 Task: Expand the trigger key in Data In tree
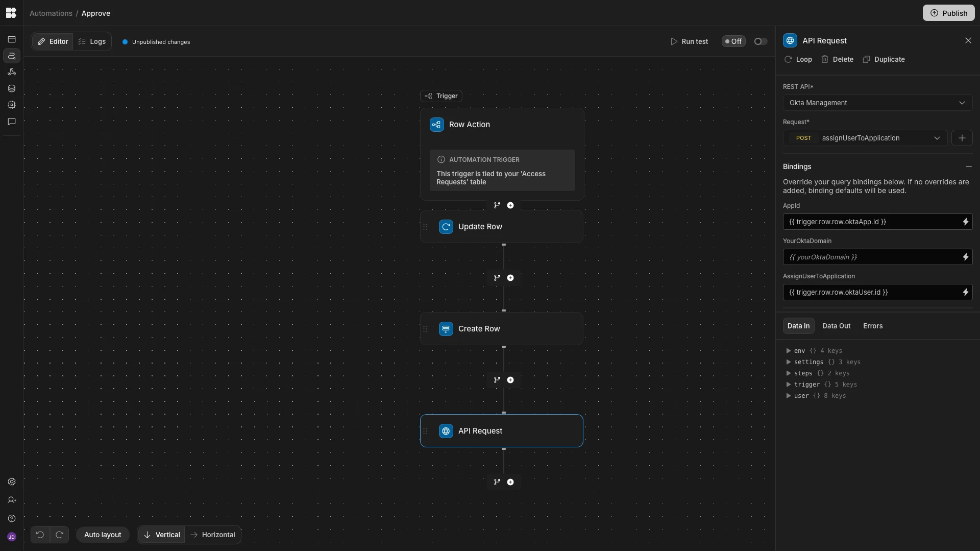[788, 385]
